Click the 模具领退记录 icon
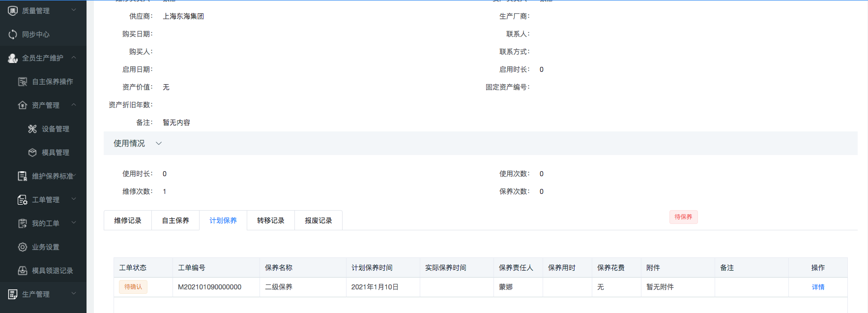Image resolution: width=868 pixels, height=313 pixels. point(23,271)
